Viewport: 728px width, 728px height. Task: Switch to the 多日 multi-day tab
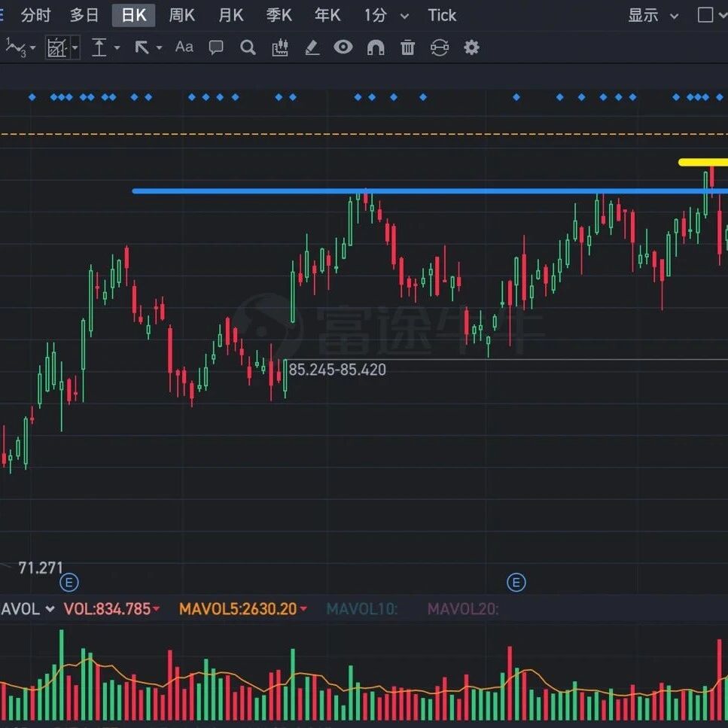(x=84, y=15)
